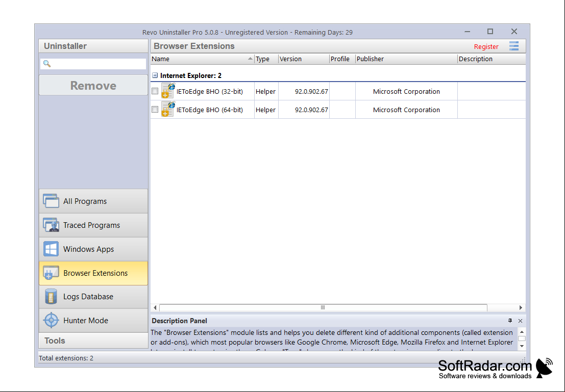Screen dimensions: 565x392
Task: Sort by the Profile column header
Action: coord(342,59)
